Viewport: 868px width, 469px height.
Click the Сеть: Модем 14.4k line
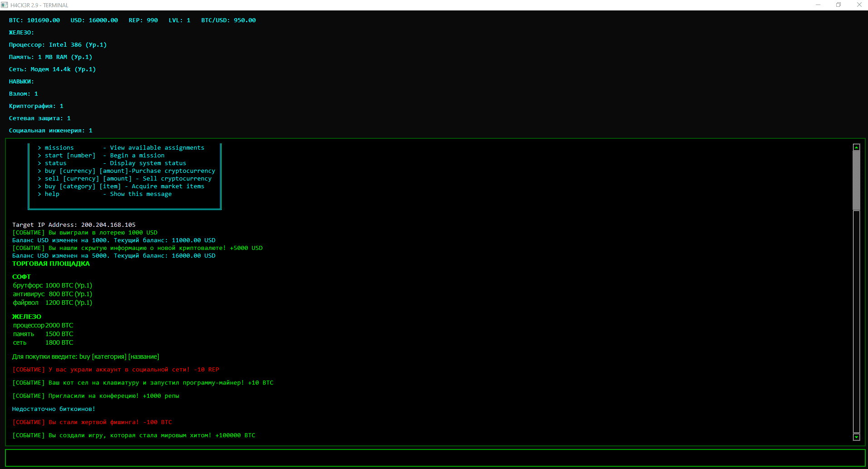coord(53,69)
